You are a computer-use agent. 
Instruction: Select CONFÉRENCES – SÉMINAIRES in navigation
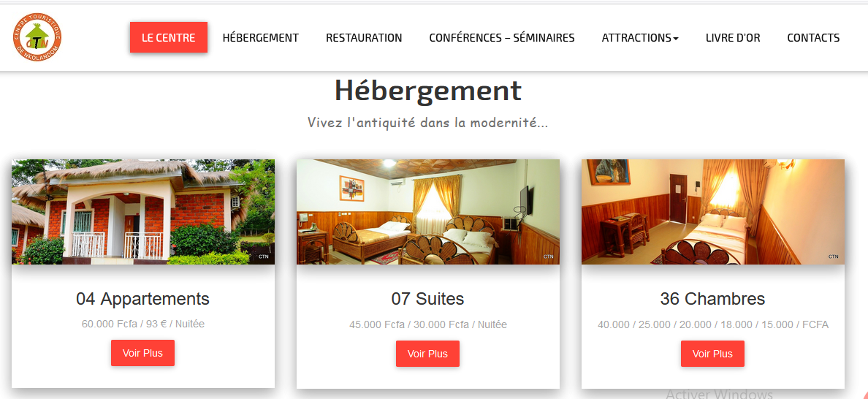[502, 37]
